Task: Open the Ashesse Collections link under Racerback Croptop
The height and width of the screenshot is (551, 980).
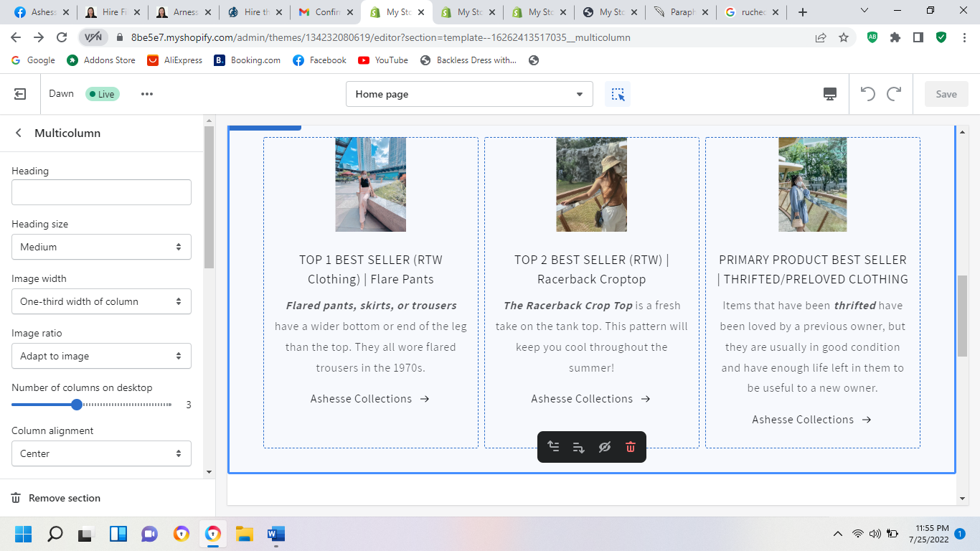Action: [590, 399]
